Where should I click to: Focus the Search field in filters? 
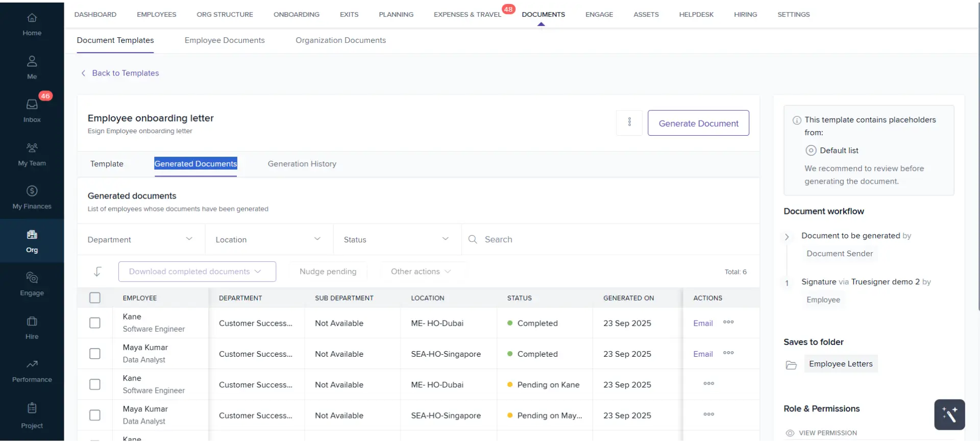click(x=612, y=239)
